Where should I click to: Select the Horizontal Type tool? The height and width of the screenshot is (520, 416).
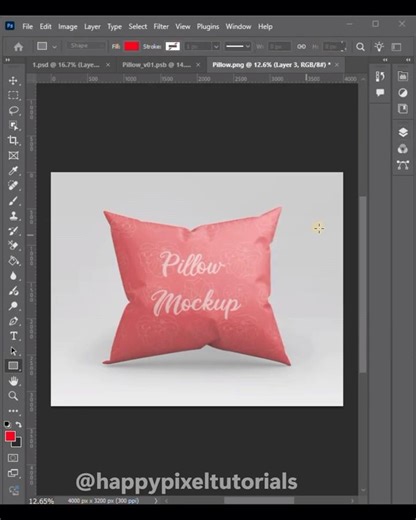point(13,336)
